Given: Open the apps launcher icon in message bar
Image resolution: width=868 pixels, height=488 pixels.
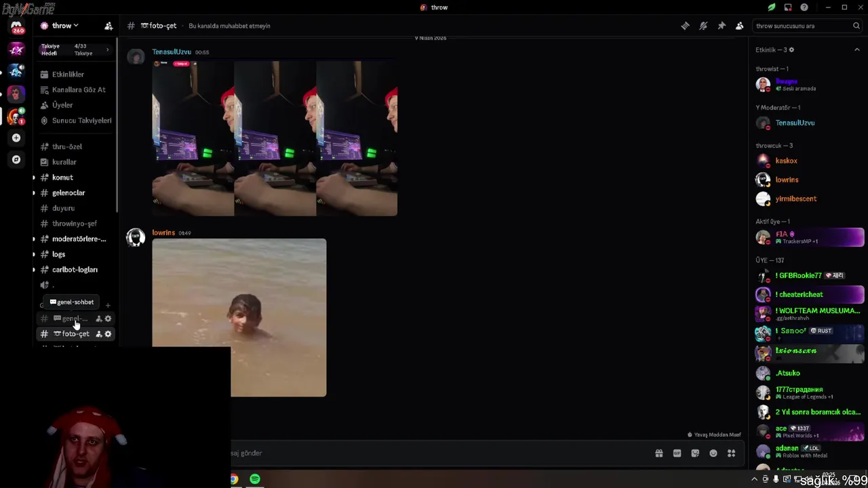Looking at the screenshot, I should (732, 453).
